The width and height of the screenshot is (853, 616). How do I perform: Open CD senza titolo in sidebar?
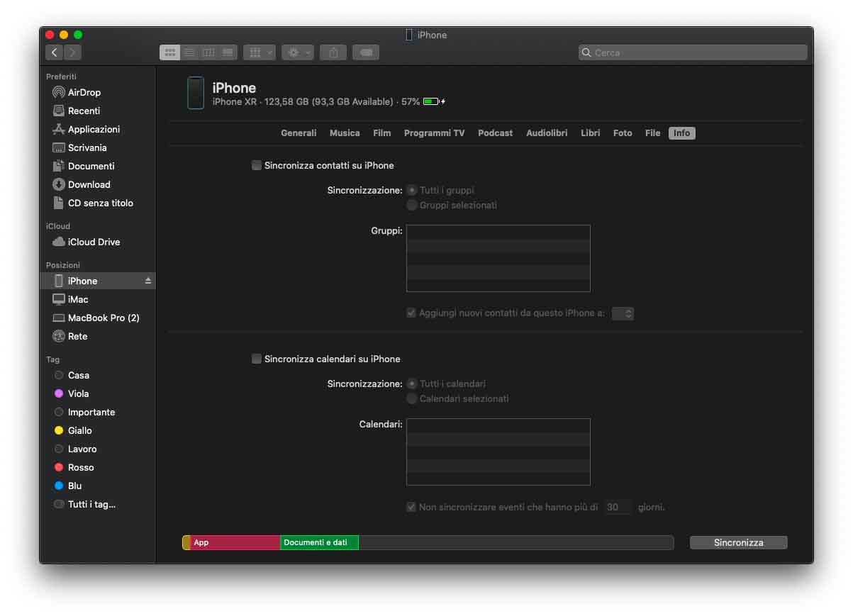click(x=98, y=203)
